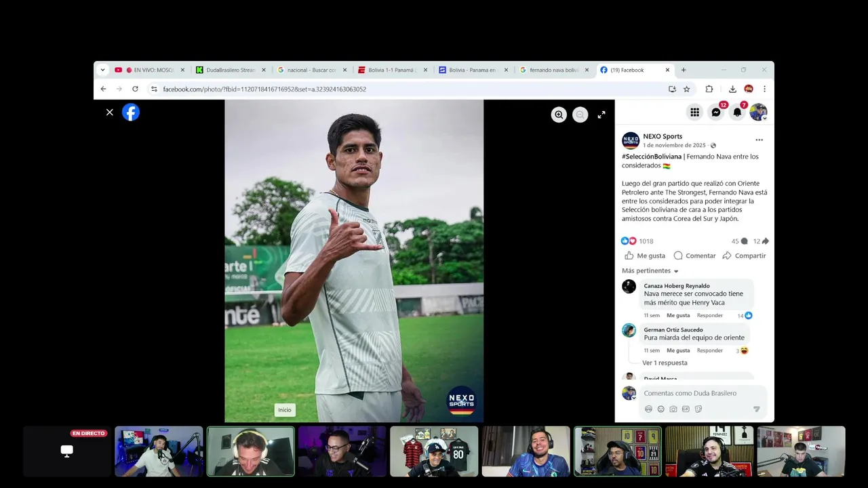The width and height of the screenshot is (868, 488).
Task: Go back to the previous page
Action: [103, 89]
